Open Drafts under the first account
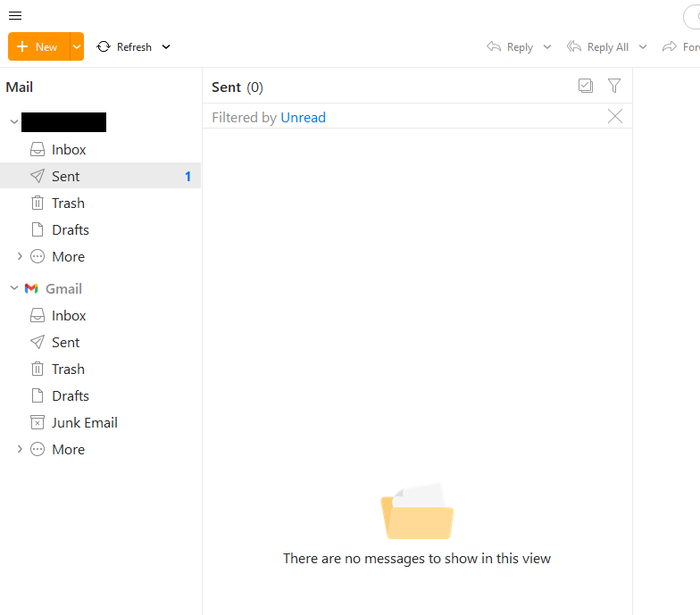The width and height of the screenshot is (700, 615). [100, 230]
